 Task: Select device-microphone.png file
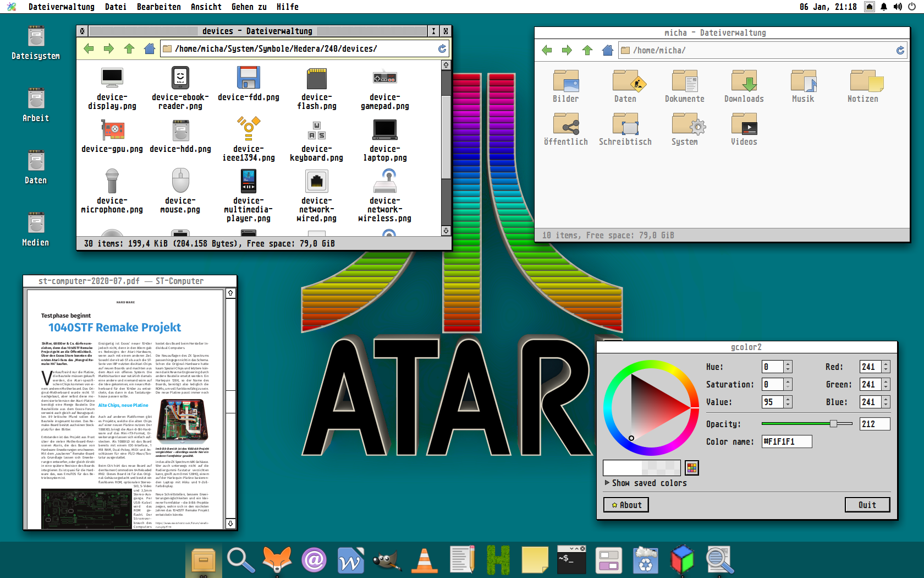click(112, 192)
